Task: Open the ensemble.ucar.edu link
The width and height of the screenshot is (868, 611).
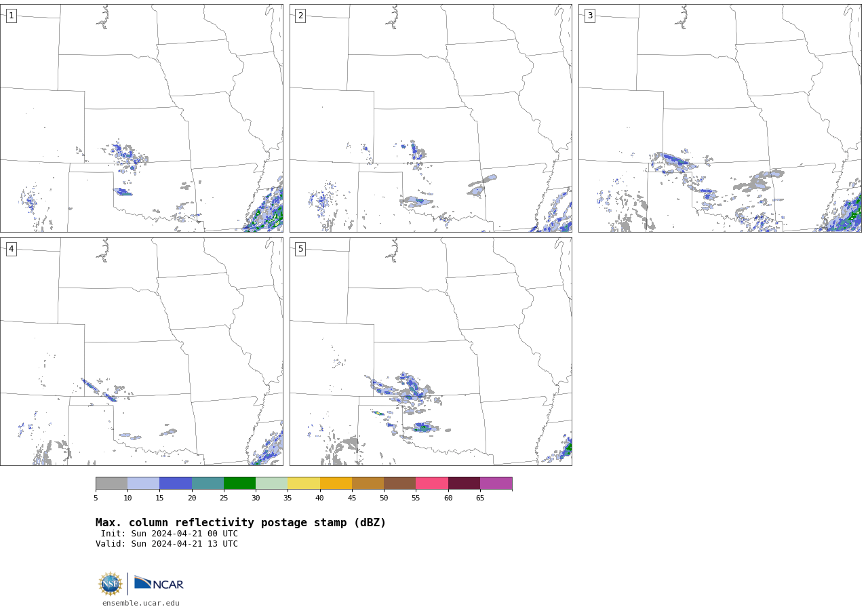Action: click(x=141, y=603)
